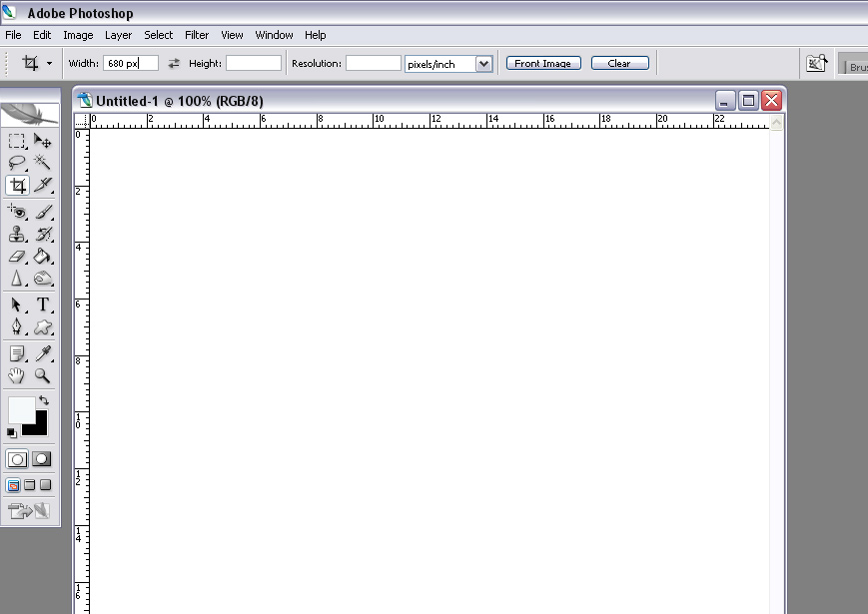Click the Clear button
This screenshot has height=614, width=868.
pyautogui.click(x=619, y=63)
